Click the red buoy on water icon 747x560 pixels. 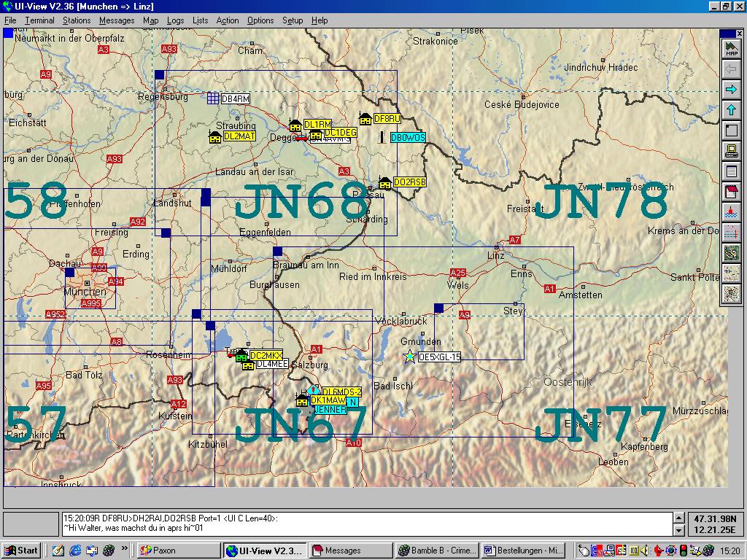[730, 212]
